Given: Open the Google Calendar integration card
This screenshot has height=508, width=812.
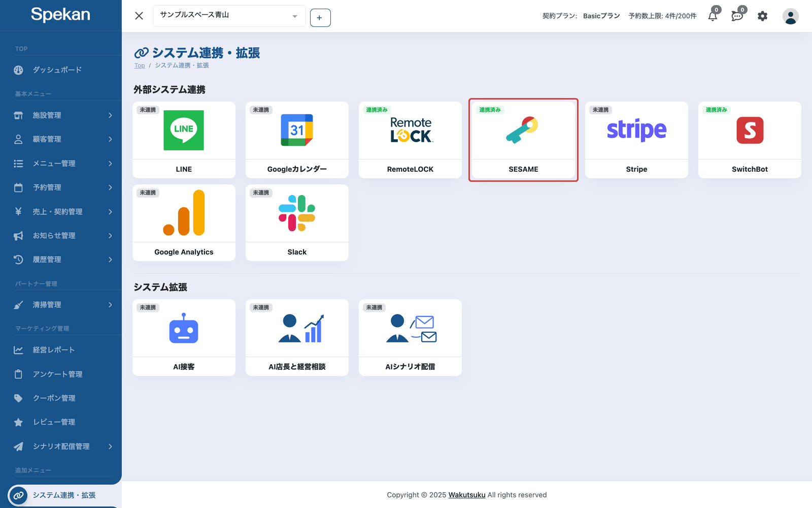Looking at the screenshot, I should click(x=297, y=140).
